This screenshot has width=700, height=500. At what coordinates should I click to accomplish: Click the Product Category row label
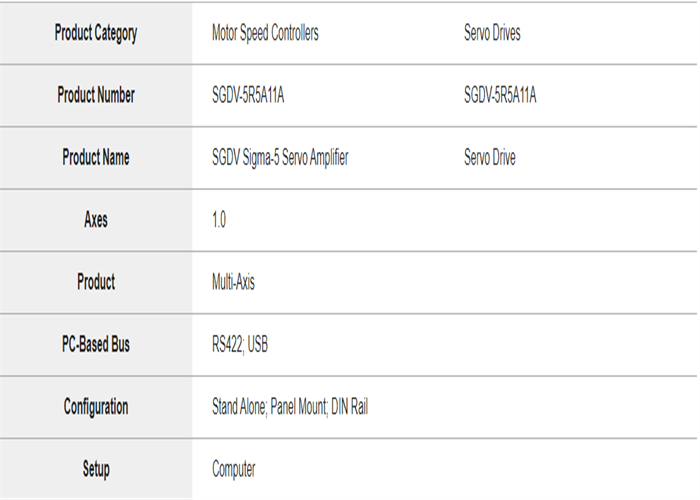point(96,33)
